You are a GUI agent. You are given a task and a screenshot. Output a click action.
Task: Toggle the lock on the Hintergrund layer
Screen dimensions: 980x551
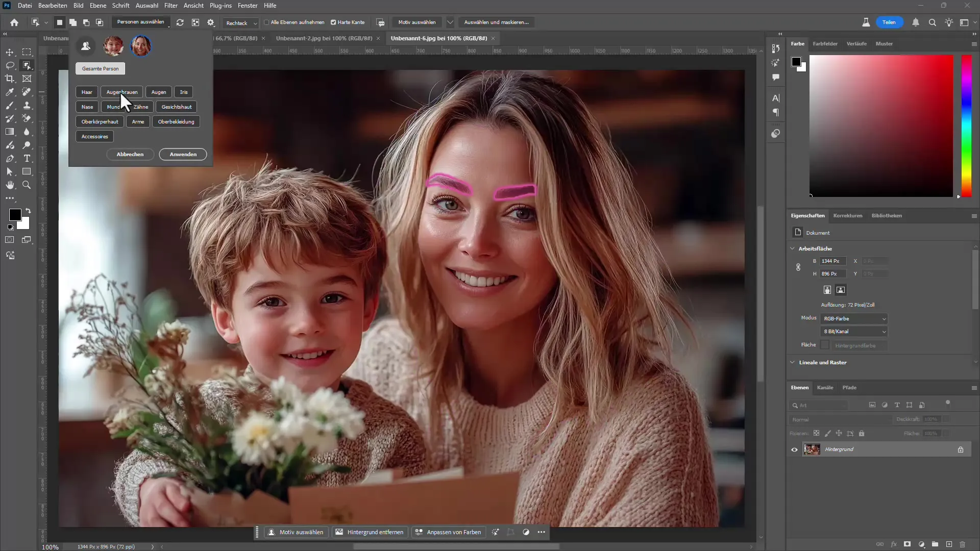(961, 449)
